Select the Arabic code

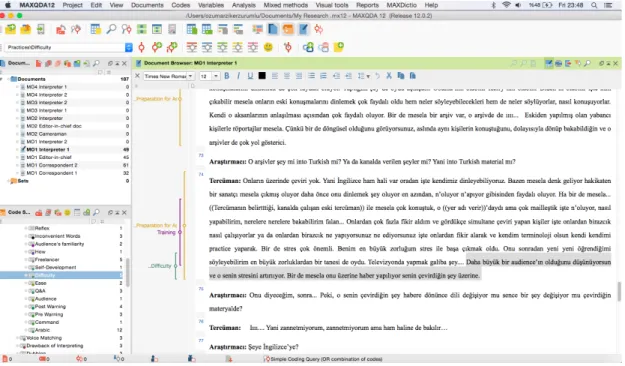point(42,330)
